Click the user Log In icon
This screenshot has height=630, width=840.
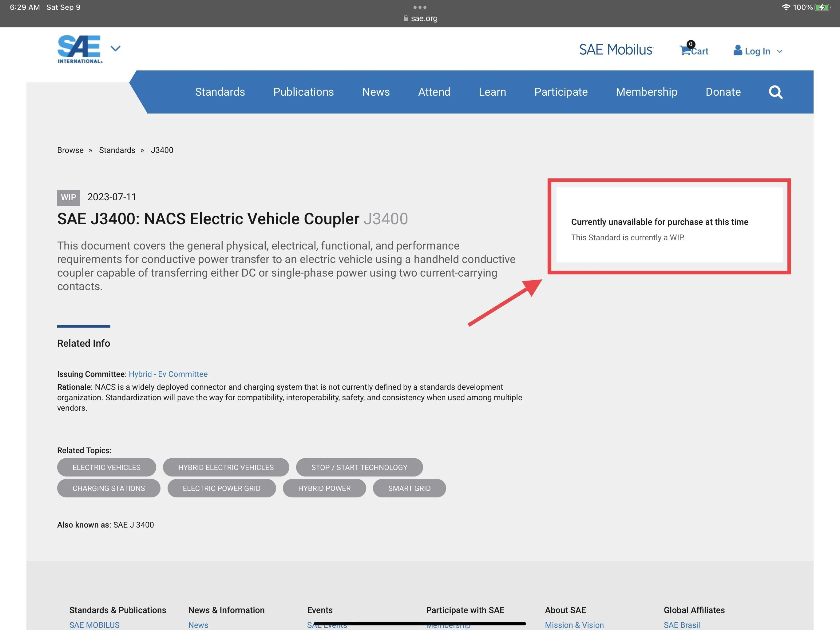point(738,50)
